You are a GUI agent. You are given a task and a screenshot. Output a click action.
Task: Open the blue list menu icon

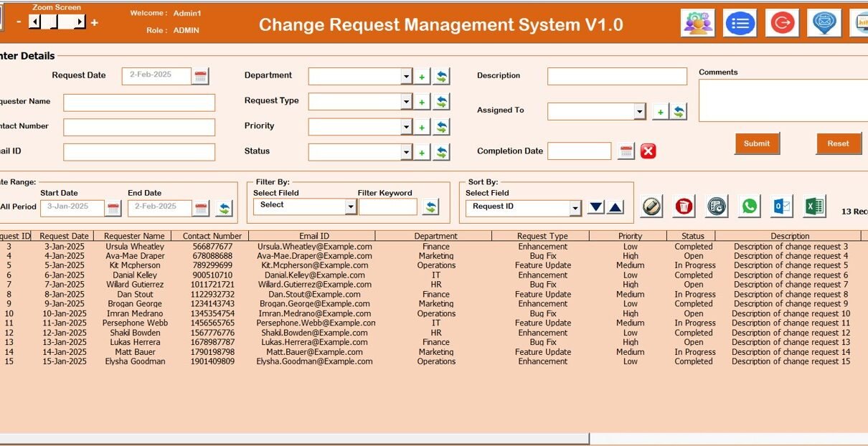click(x=740, y=23)
